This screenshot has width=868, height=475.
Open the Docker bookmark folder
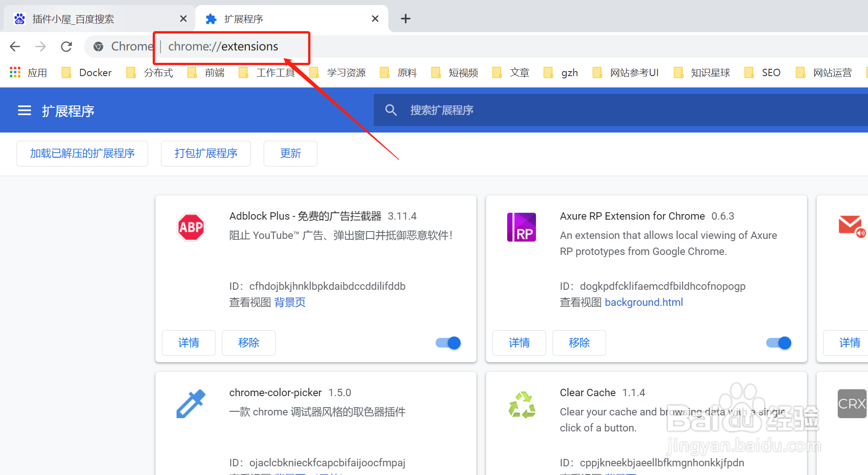pos(87,72)
